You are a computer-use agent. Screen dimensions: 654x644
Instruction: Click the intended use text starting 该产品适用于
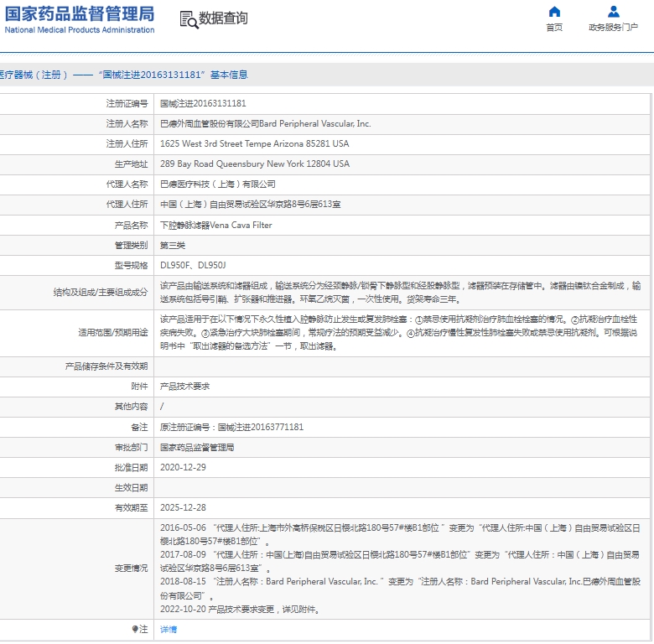(x=399, y=332)
